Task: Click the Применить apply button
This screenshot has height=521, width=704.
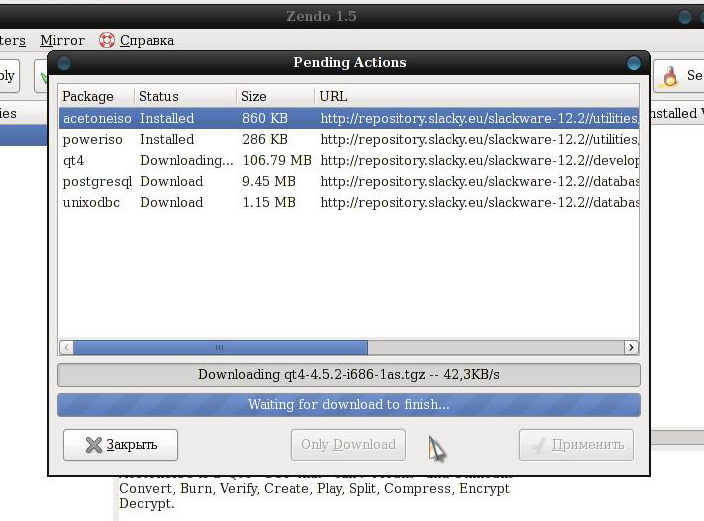Action: click(576, 445)
